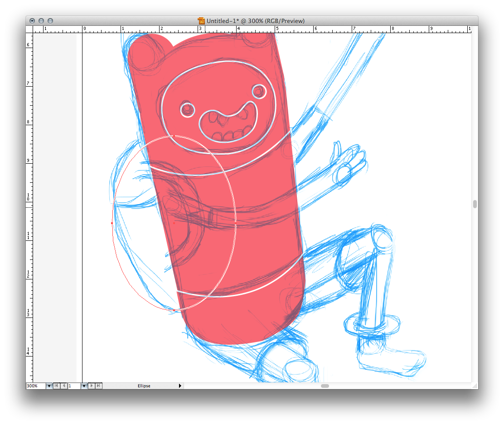
Task: Open the zoom level dropdown
Action: pyautogui.click(x=49, y=386)
